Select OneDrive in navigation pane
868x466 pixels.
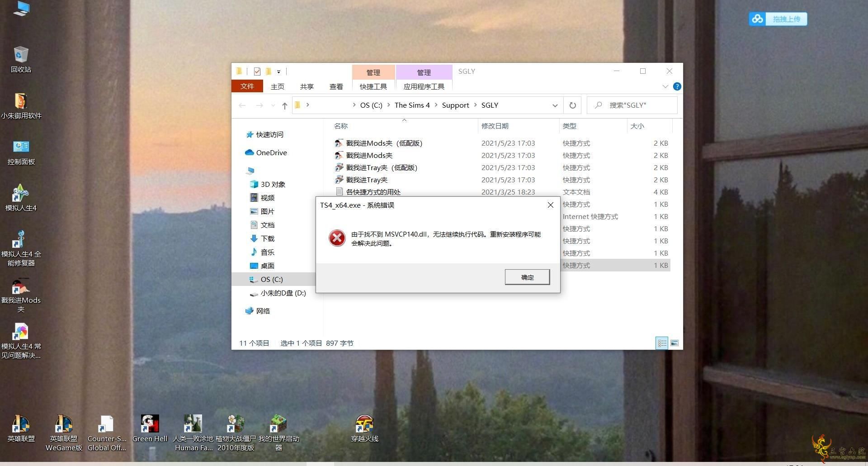point(266,152)
